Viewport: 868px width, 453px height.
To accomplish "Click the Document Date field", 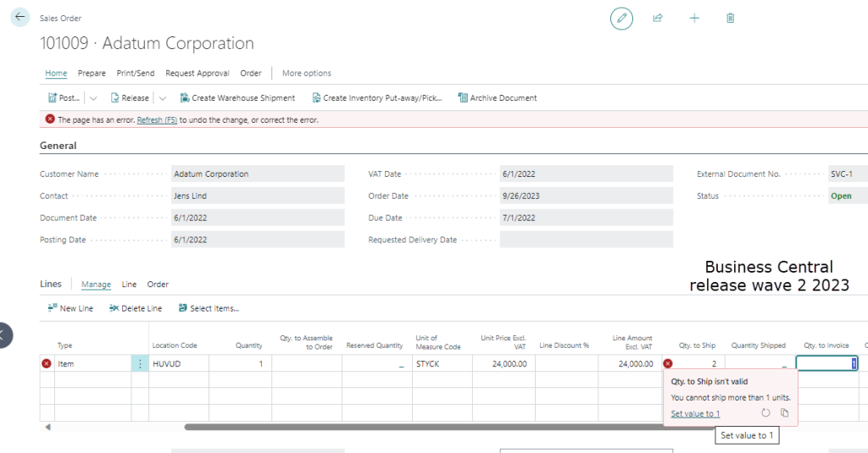I will point(258,218).
